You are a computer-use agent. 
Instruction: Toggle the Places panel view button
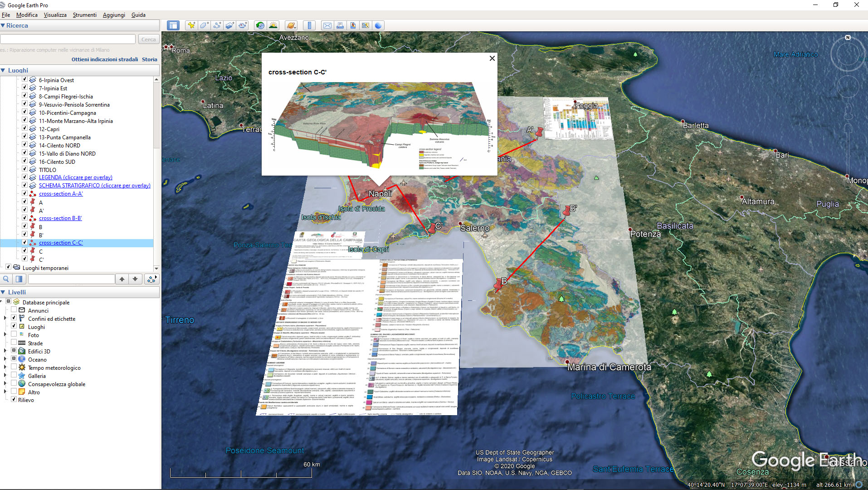click(x=19, y=279)
